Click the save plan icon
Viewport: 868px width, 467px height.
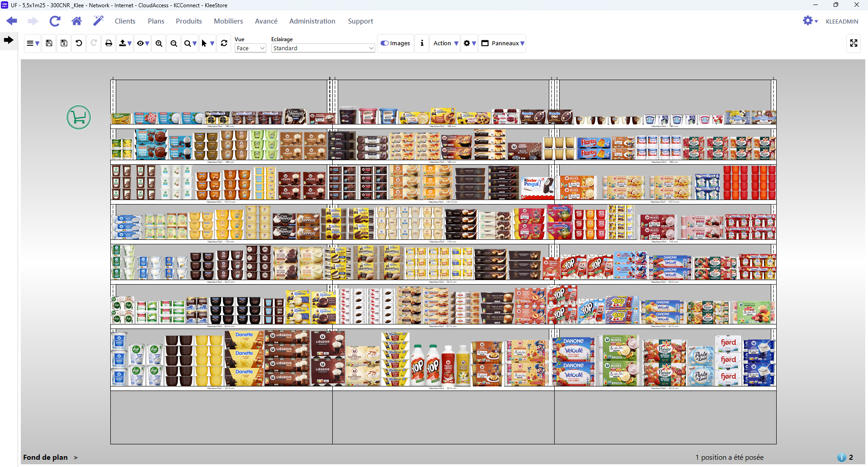tap(49, 43)
